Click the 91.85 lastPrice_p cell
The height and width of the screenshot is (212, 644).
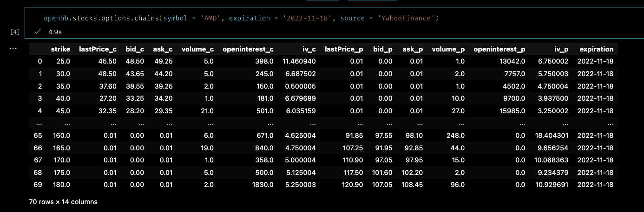tap(354, 135)
